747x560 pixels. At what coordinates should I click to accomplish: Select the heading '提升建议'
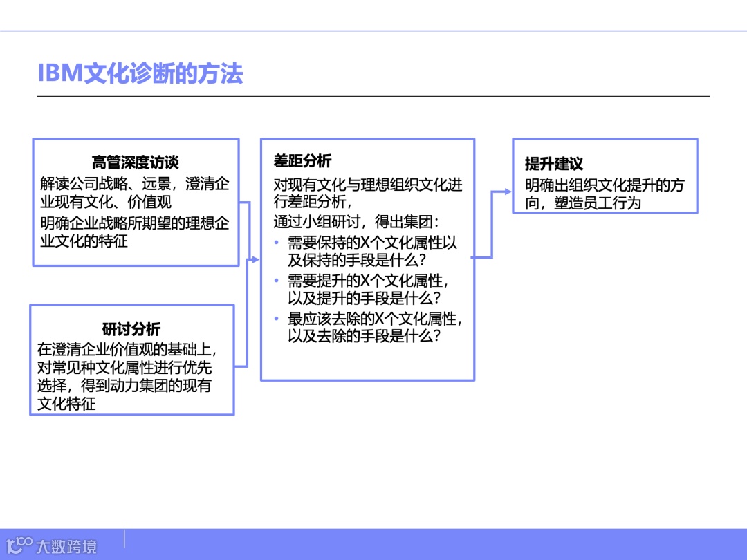[x=554, y=163]
